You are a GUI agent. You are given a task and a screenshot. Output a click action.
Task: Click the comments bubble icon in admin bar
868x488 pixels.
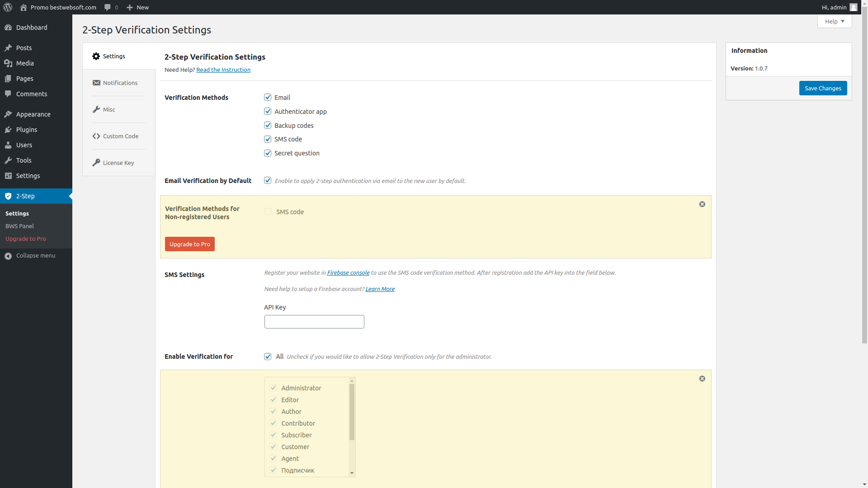[108, 7]
